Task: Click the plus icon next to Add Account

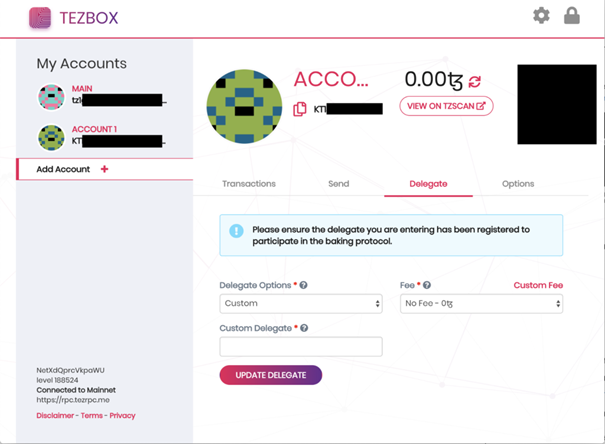Action: [x=104, y=169]
